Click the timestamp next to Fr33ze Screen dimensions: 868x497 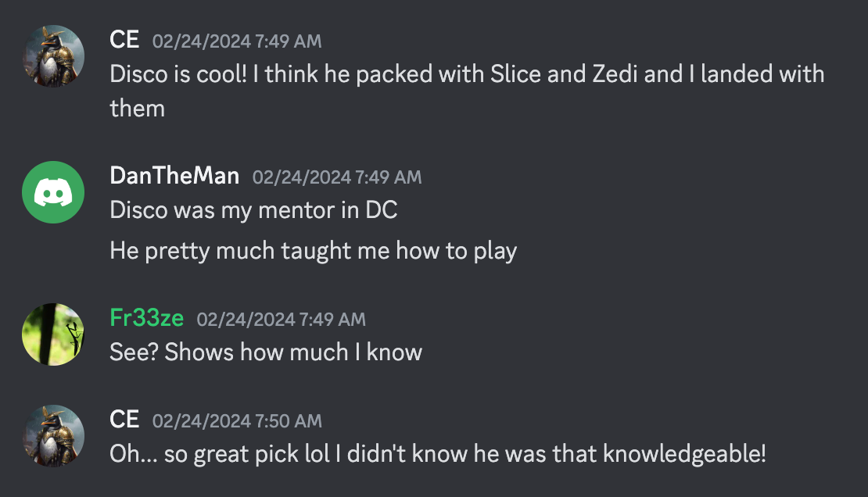[x=282, y=320]
